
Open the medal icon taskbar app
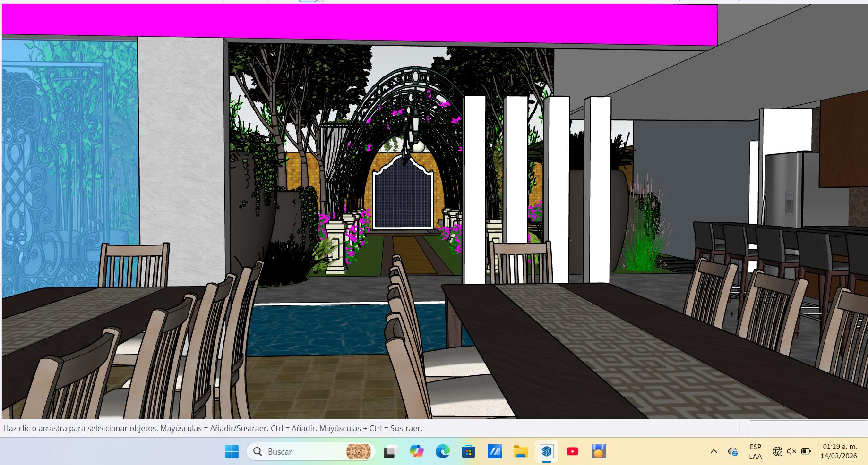[x=598, y=452]
